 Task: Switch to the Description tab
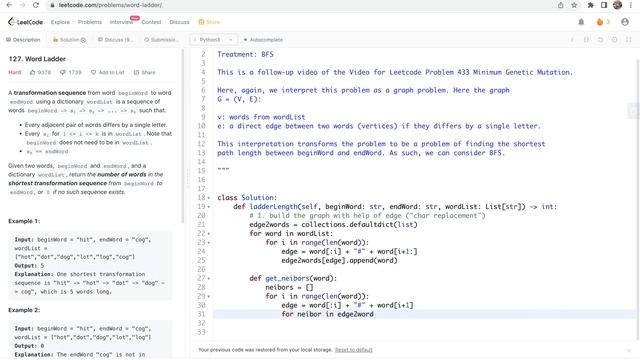pyautogui.click(x=23, y=40)
